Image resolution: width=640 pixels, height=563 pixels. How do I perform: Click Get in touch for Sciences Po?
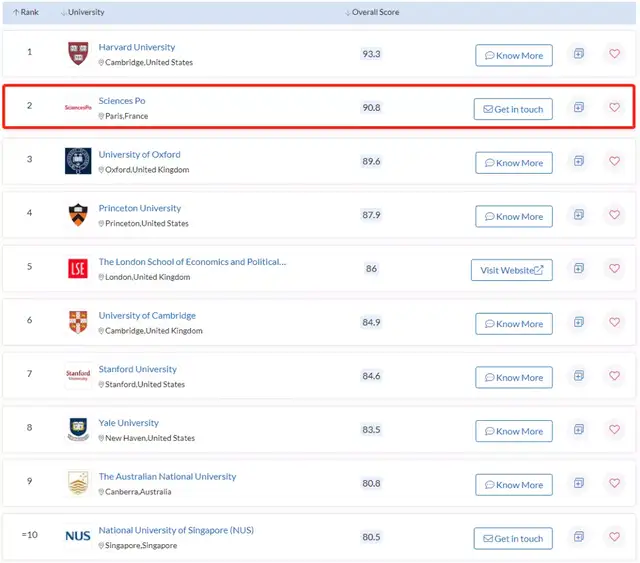click(x=513, y=109)
